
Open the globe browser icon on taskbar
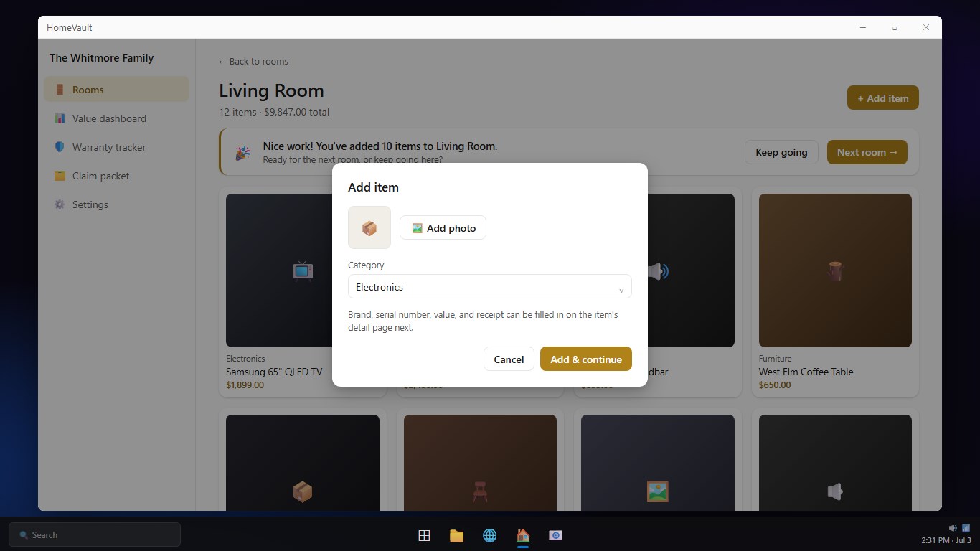(489, 535)
